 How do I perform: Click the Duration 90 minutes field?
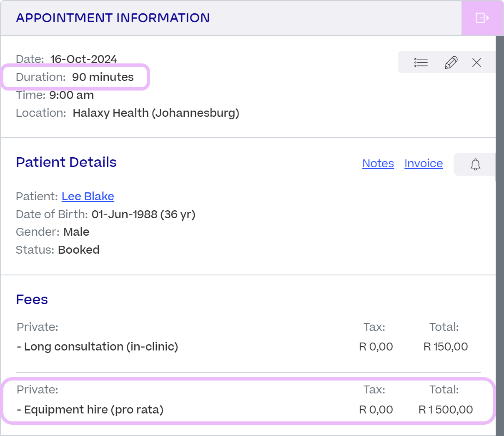point(75,77)
